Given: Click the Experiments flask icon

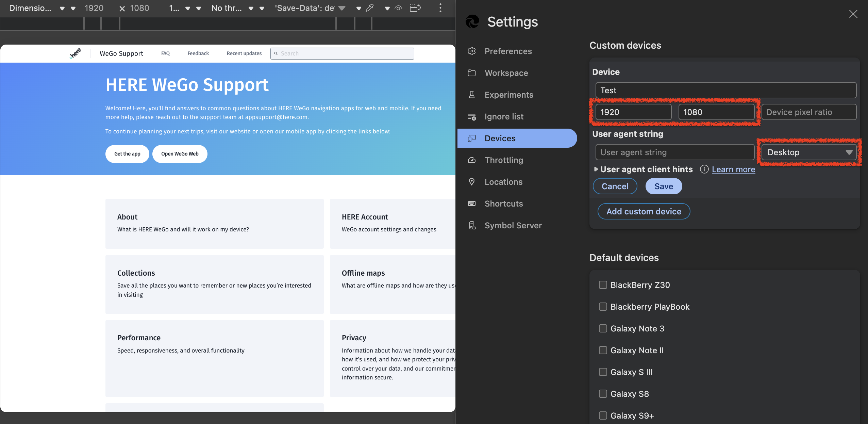Looking at the screenshot, I should (x=472, y=95).
